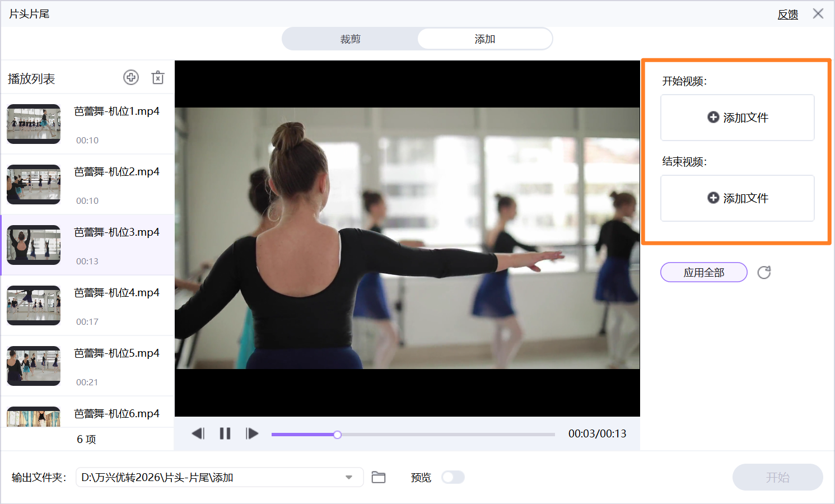Viewport: 835px width, 504px height.
Task: Click the 开始 button at bottom right
Action: (x=777, y=477)
